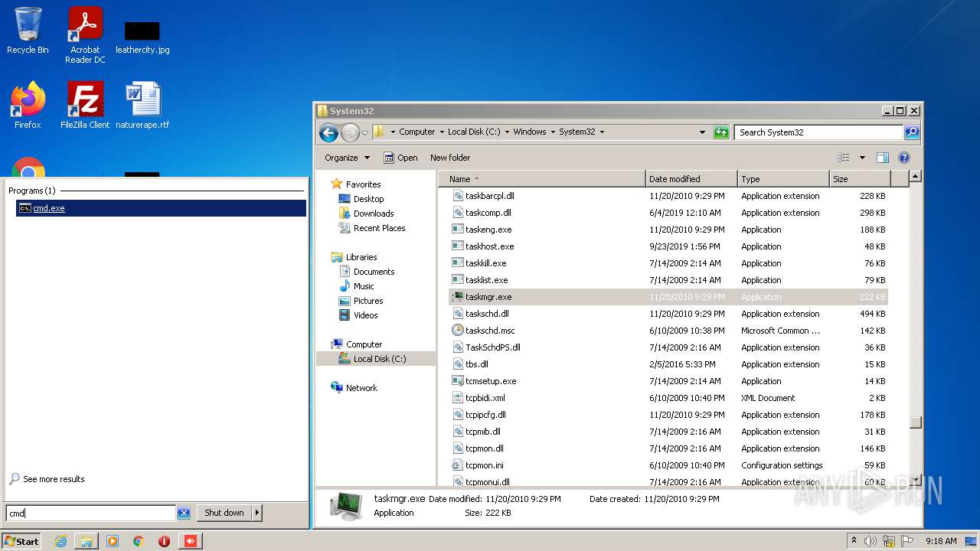Screen dimensions: 980x551
Task: Open the Organize dropdown menu
Action: pyautogui.click(x=347, y=158)
